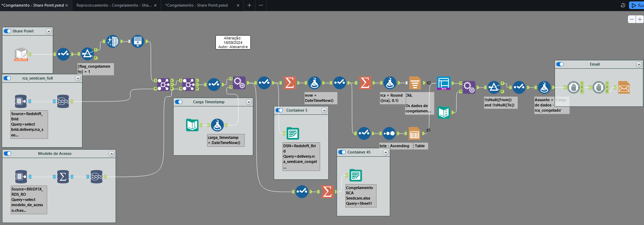Click the Connect In-DB tool in rca_seedcare_full
Viewport: 644px width, 225px height.
[x=21, y=101]
